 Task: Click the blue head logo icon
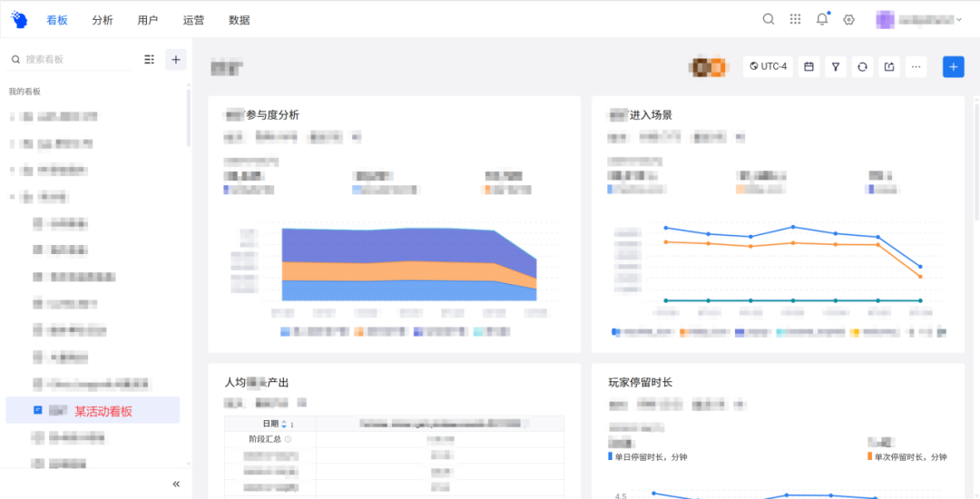tap(19, 19)
